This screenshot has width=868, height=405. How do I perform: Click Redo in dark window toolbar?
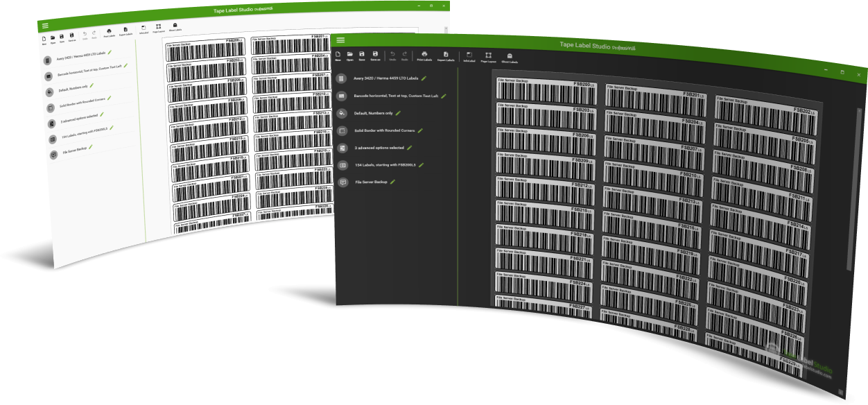[x=405, y=56]
